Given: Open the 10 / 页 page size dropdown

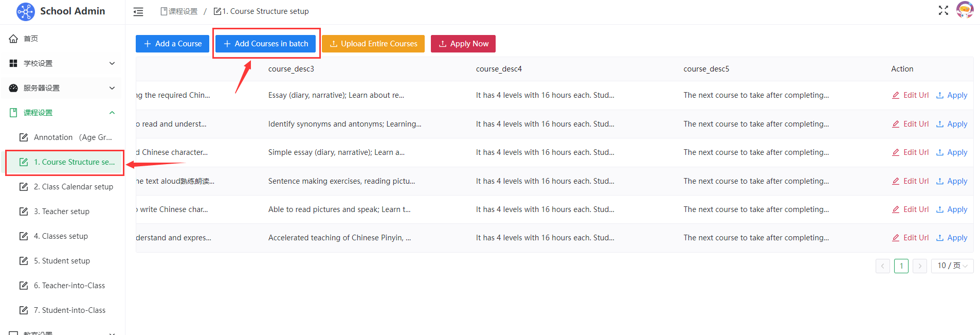Looking at the screenshot, I should 952,266.
